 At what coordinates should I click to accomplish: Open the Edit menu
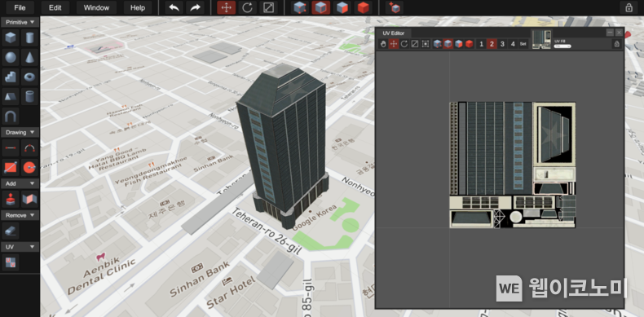[55, 8]
